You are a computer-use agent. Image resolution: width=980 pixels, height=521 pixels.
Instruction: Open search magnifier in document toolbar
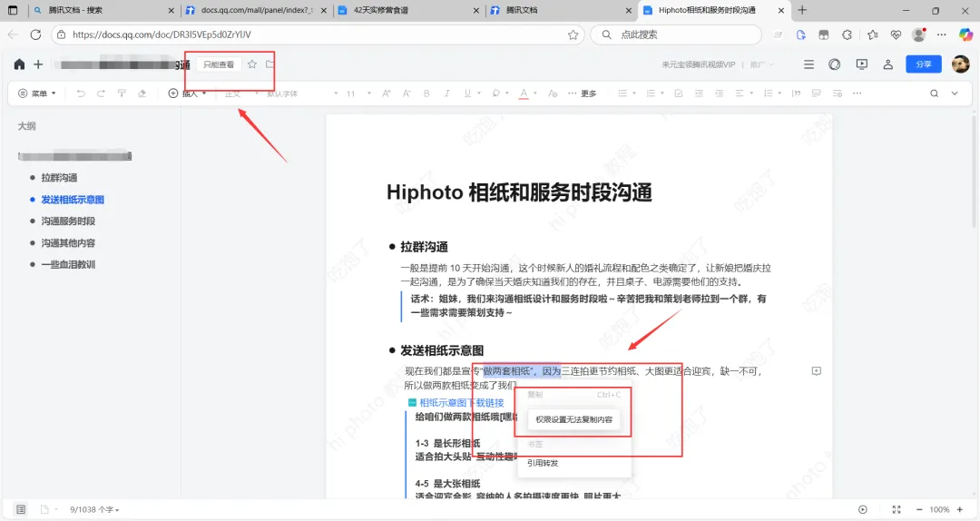(934, 93)
